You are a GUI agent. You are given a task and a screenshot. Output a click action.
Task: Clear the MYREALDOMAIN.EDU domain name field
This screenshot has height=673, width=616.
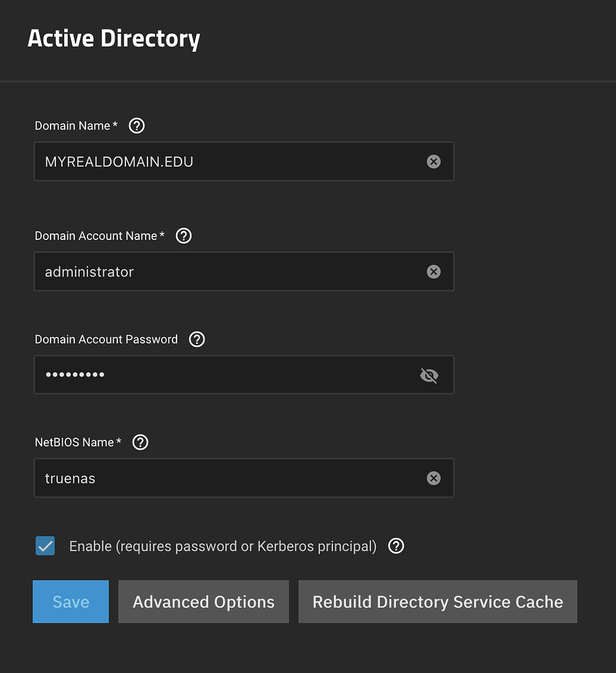pos(433,162)
